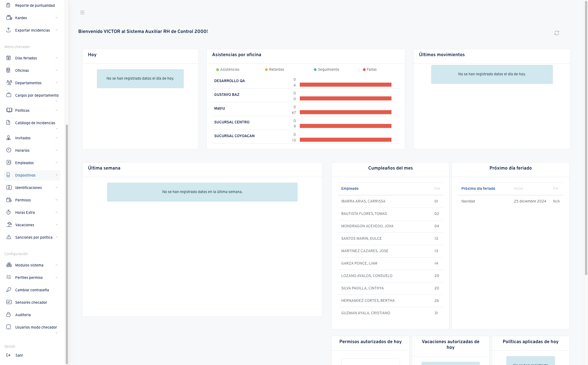
Task: Toggle the Asistencias legend item
Action: (228, 70)
